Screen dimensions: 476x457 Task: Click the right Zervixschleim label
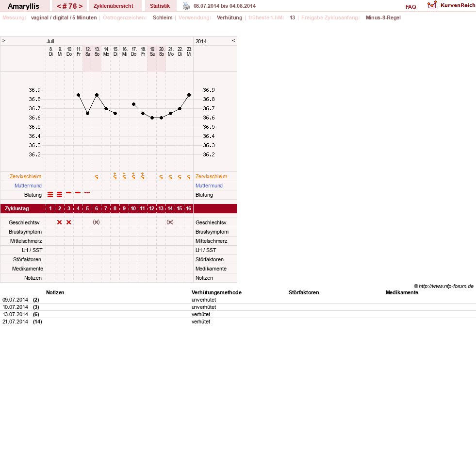211,176
